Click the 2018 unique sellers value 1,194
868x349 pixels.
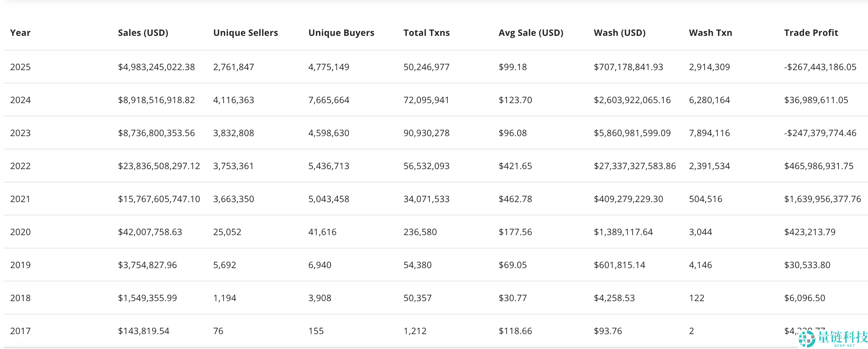224,298
